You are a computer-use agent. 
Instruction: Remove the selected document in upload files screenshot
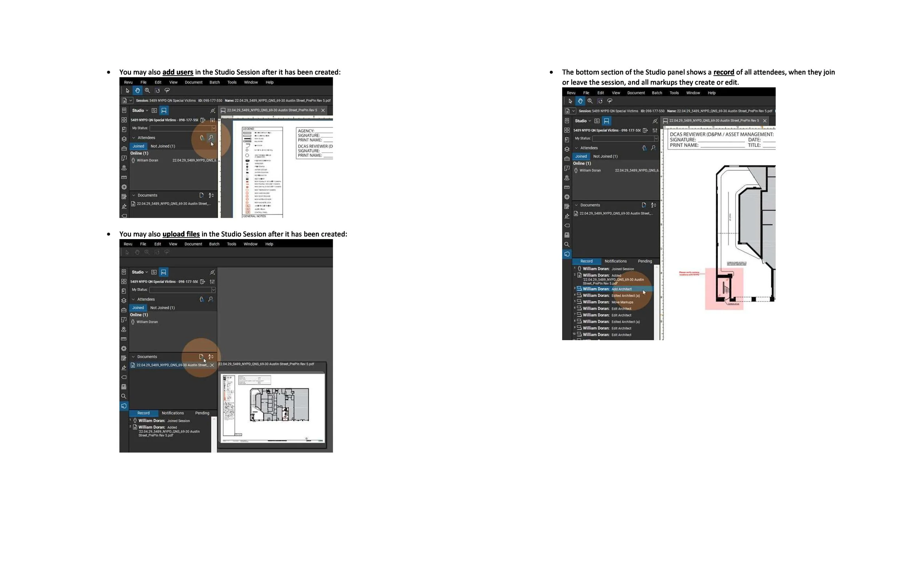pyautogui.click(x=212, y=365)
